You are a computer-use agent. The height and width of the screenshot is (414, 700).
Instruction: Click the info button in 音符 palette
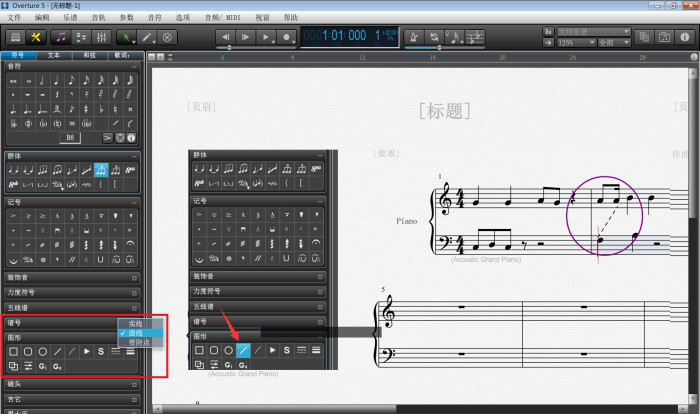[131, 138]
